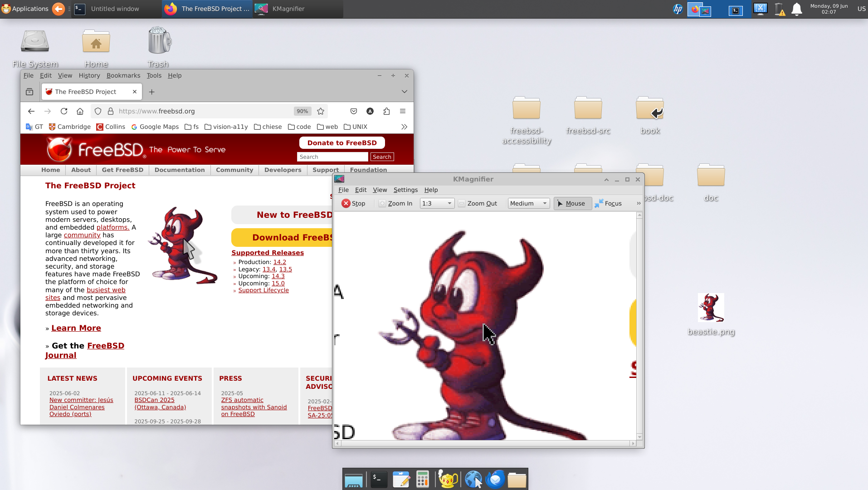Viewport: 868px width, 490px height.
Task: Click the 90% zoom level indicator
Action: [x=302, y=111]
